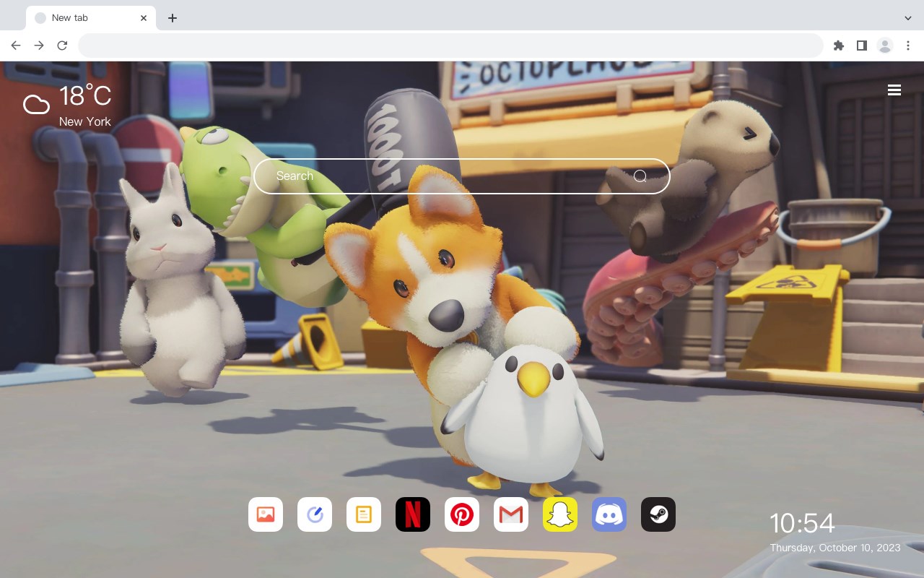Open the blue circular tasks shortcut
The image size is (924, 578).
tap(315, 514)
